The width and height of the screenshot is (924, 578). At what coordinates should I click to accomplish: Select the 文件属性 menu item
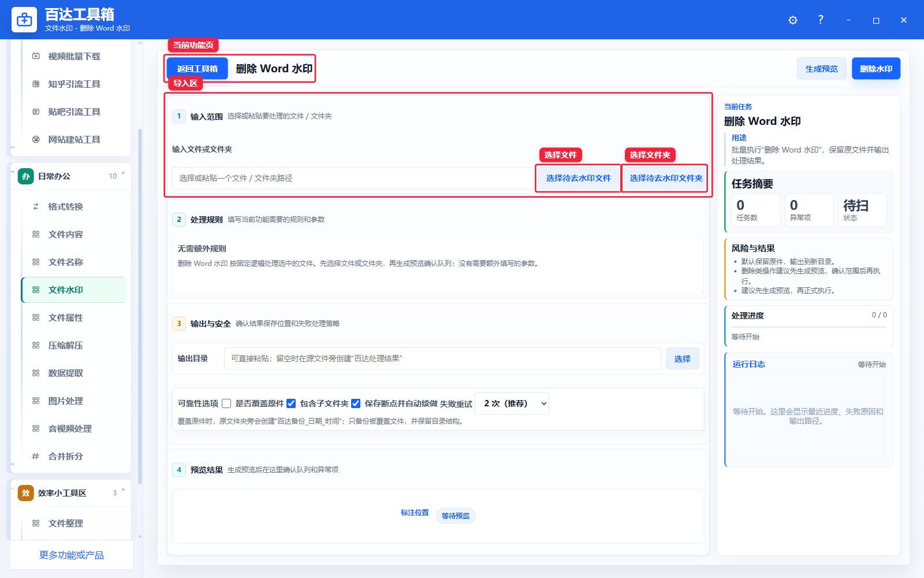pos(74,317)
